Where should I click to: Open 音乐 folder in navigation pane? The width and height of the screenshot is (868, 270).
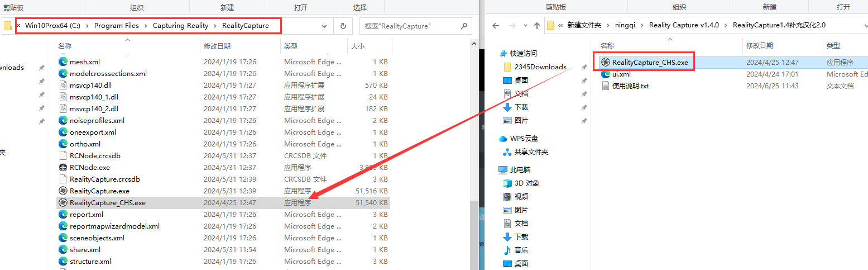coord(521,250)
